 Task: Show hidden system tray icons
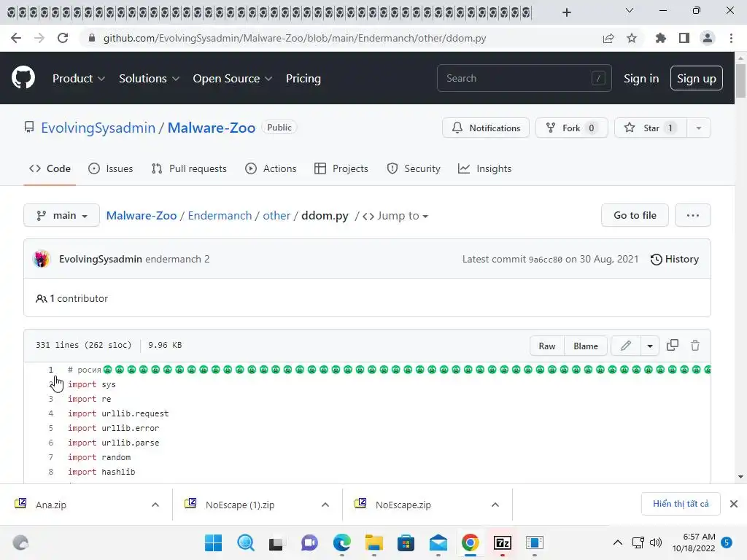click(617, 542)
